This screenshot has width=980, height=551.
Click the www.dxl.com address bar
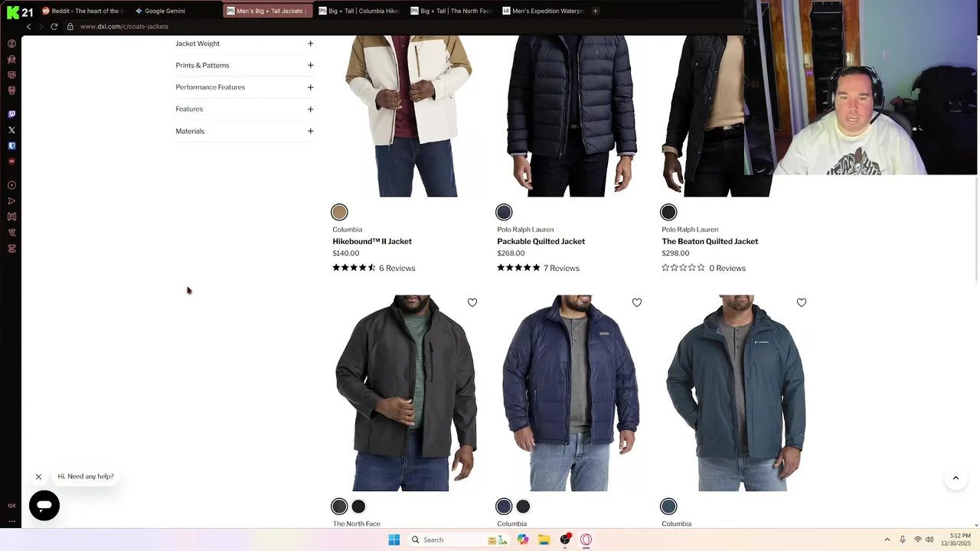(x=124, y=27)
